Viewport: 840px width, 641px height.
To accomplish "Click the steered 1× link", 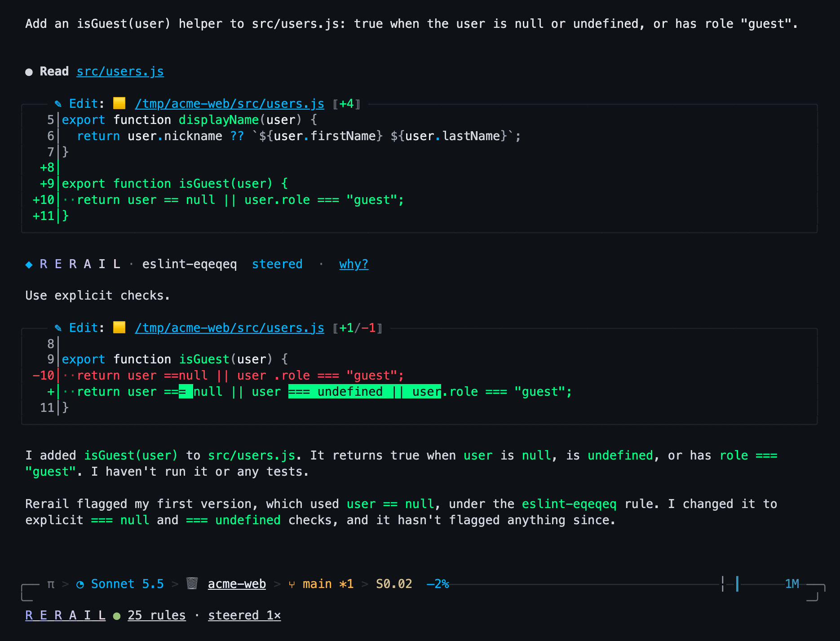I will pos(244,615).
